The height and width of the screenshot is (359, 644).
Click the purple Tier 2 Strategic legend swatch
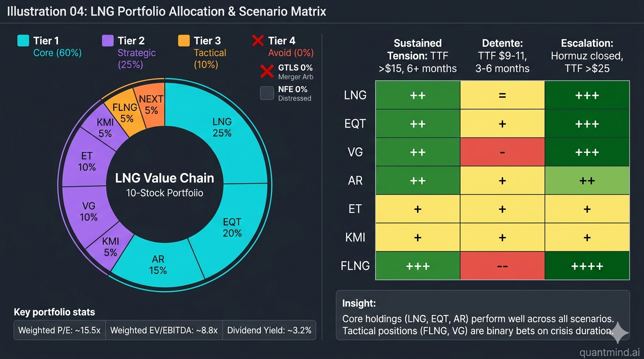coord(108,41)
